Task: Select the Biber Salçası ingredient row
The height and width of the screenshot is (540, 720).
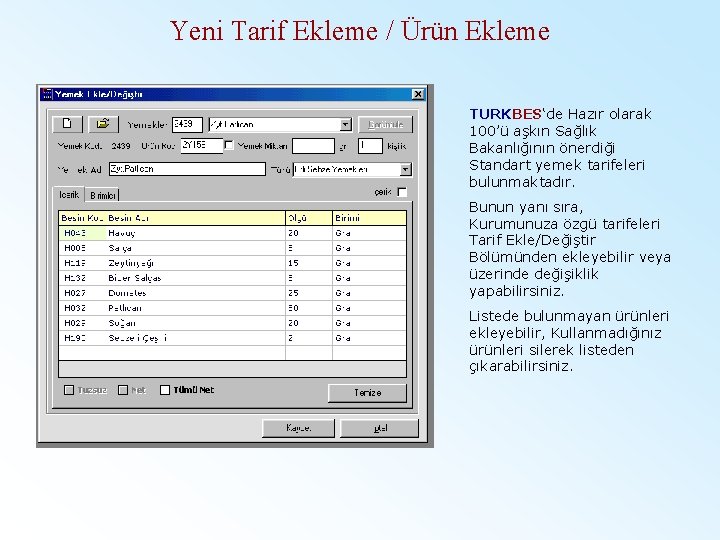Action: pos(232,278)
